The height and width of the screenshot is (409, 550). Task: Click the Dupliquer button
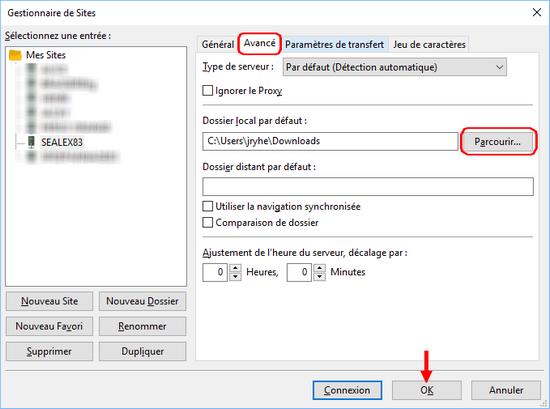tap(142, 351)
